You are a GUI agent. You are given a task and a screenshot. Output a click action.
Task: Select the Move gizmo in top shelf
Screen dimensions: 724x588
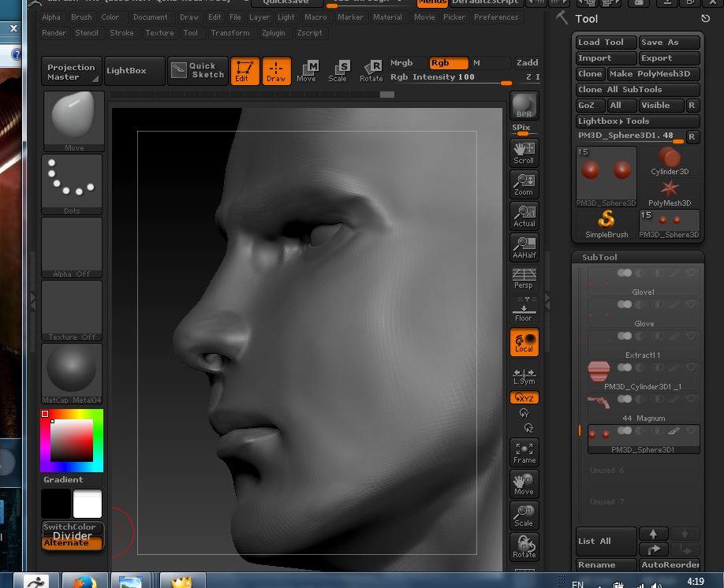coord(307,71)
